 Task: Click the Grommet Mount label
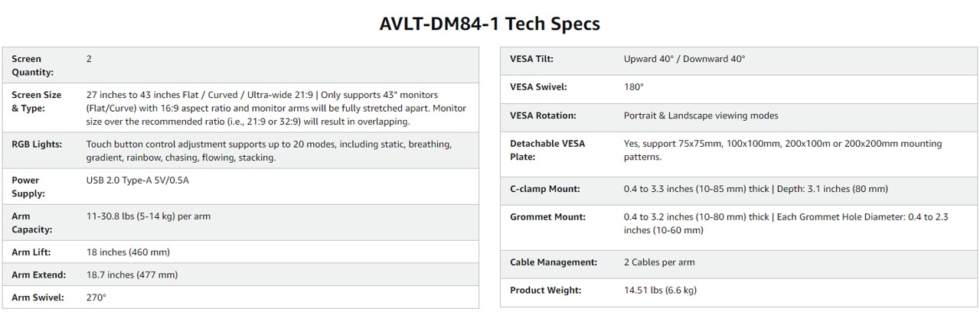pyautogui.click(x=547, y=217)
